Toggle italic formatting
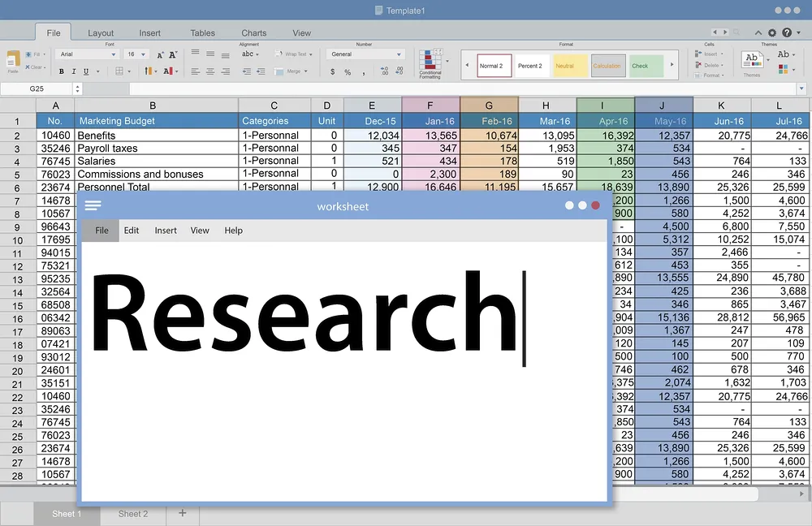Viewport: 812px width, 526px height. (73, 71)
